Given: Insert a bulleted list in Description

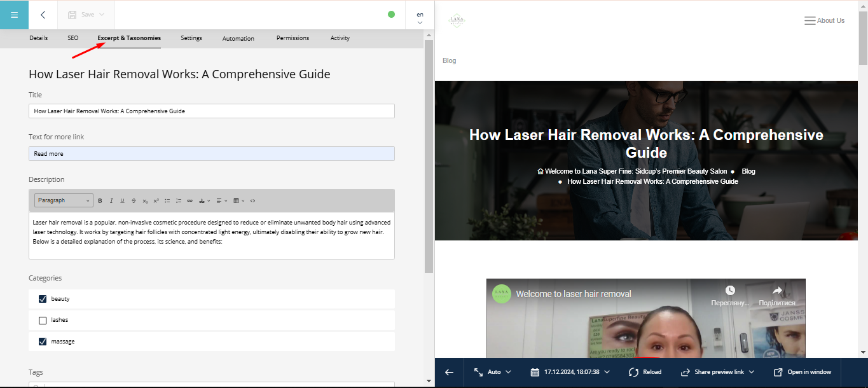Looking at the screenshot, I should (x=167, y=201).
